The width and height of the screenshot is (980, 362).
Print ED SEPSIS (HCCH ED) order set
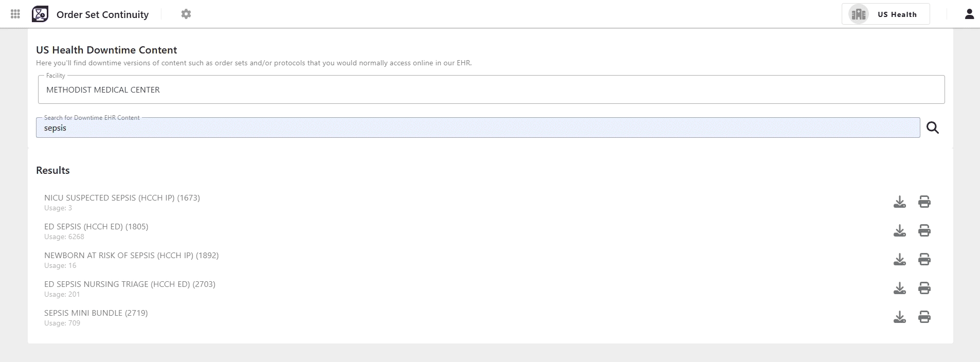tap(924, 231)
